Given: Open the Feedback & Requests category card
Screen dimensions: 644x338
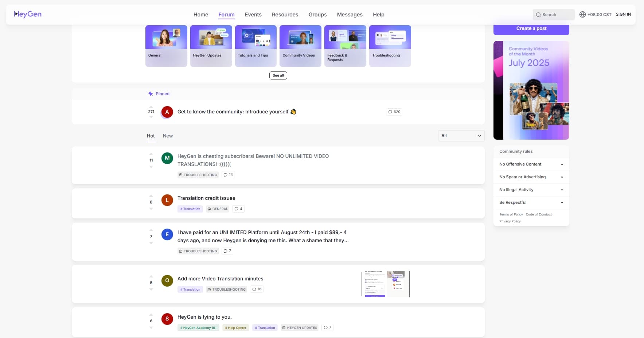Looking at the screenshot, I should pos(345,46).
